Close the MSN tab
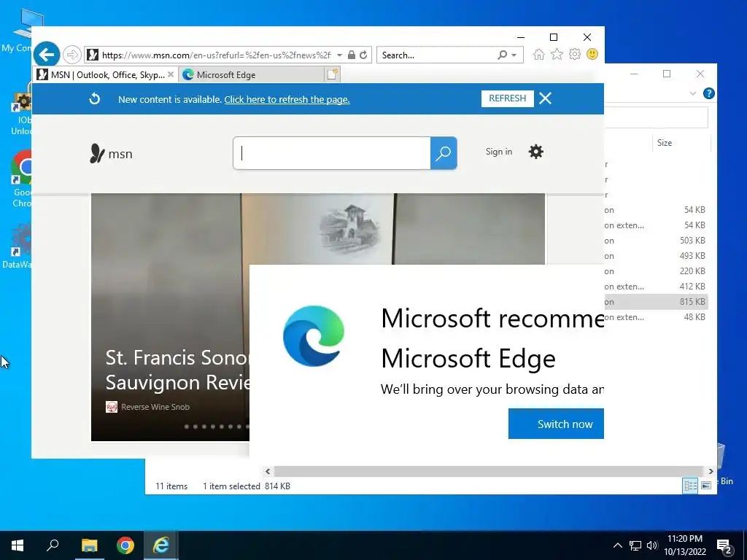747x560 pixels. pos(171,75)
